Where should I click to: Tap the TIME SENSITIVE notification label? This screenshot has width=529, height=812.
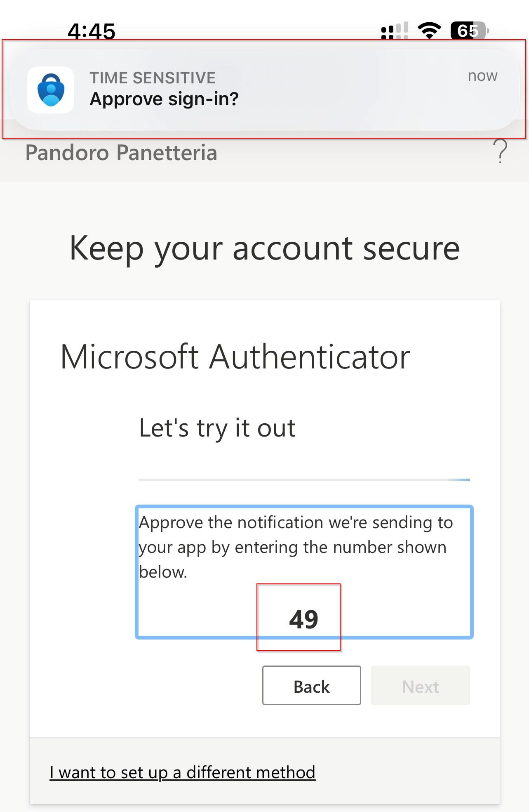153,78
